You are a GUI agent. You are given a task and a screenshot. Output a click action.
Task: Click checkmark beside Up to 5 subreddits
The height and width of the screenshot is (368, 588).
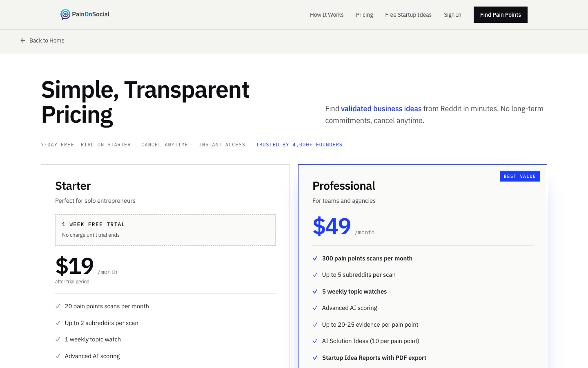[x=315, y=275]
